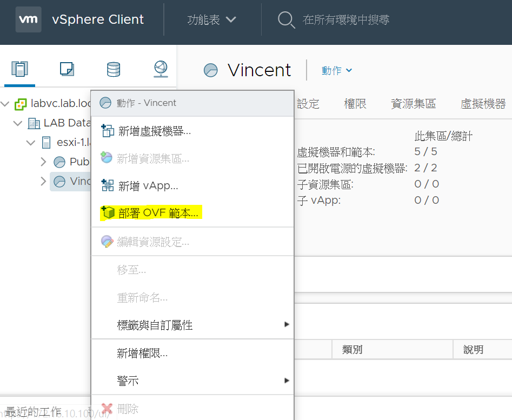The image size is (512, 420).
Task: Click the 新增 vApp menu icon
Action: tap(108, 185)
